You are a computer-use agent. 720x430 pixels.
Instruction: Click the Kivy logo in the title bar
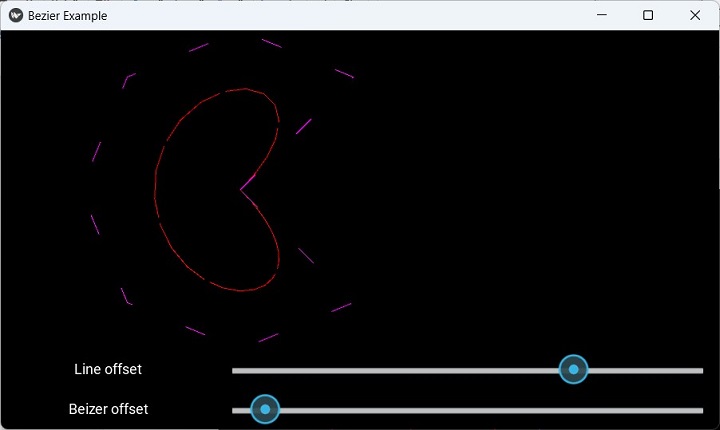pos(16,15)
